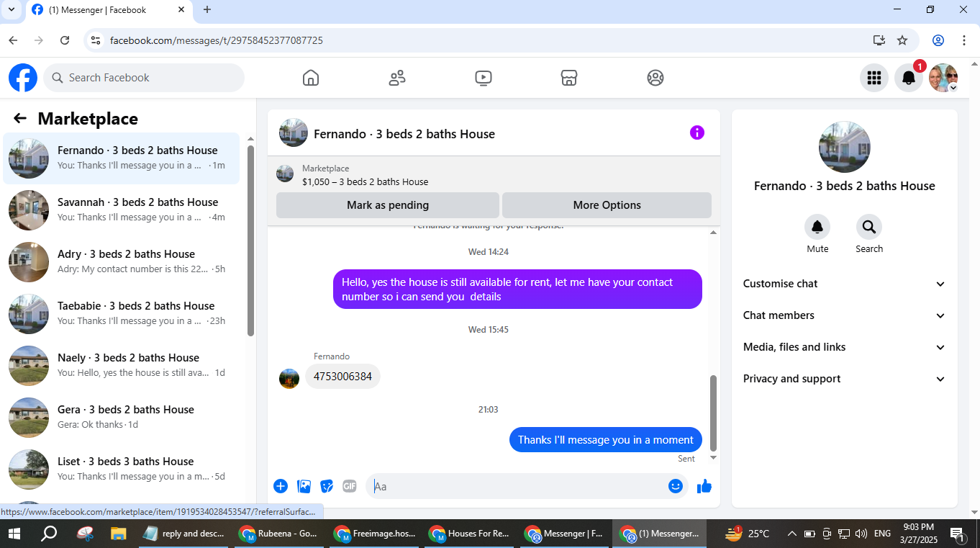Viewport: 980px width, 548px height.
Task: Switch to "Houses For Re..." taskbar window
Action: pyautogui.click(x=471, y=534)
